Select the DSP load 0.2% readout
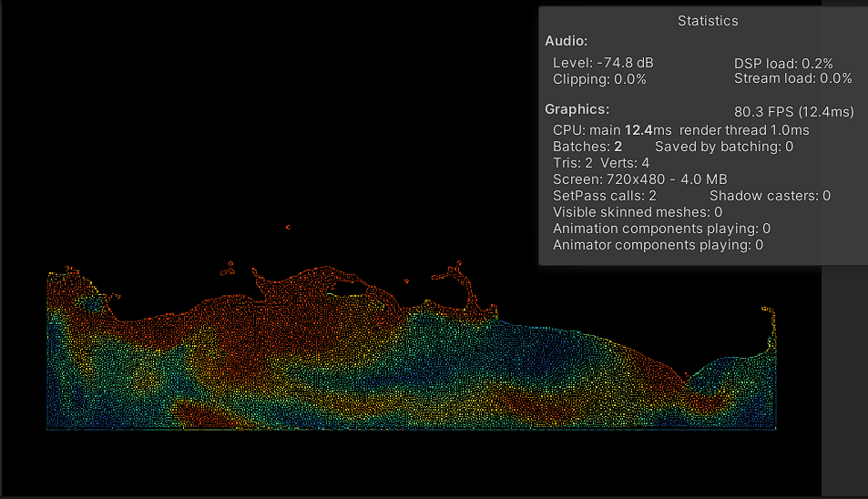The height and width of the screenshot is (499, 868). pos(783,63)
